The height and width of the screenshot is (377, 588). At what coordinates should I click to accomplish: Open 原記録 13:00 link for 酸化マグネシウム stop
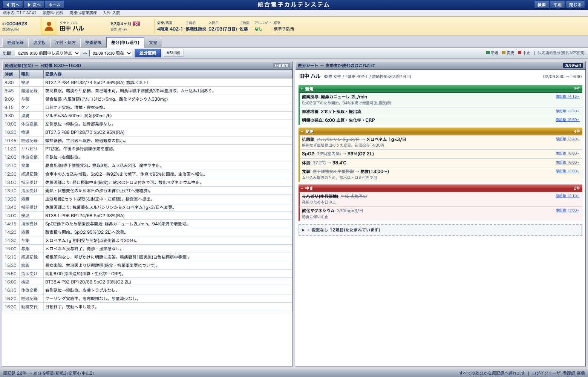click(x=567, y=210)
